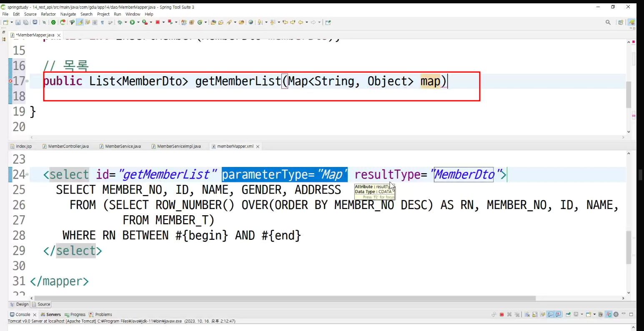Screen dimensions: 644x331
Task: Toggle the highlighter Mark Occurrences icon
Action: [80, 22]
